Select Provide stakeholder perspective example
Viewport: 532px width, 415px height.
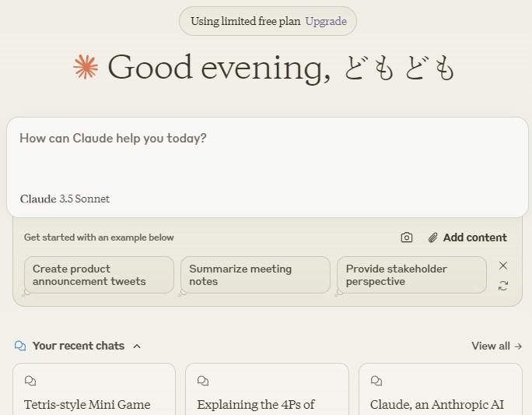coord(412,275)
